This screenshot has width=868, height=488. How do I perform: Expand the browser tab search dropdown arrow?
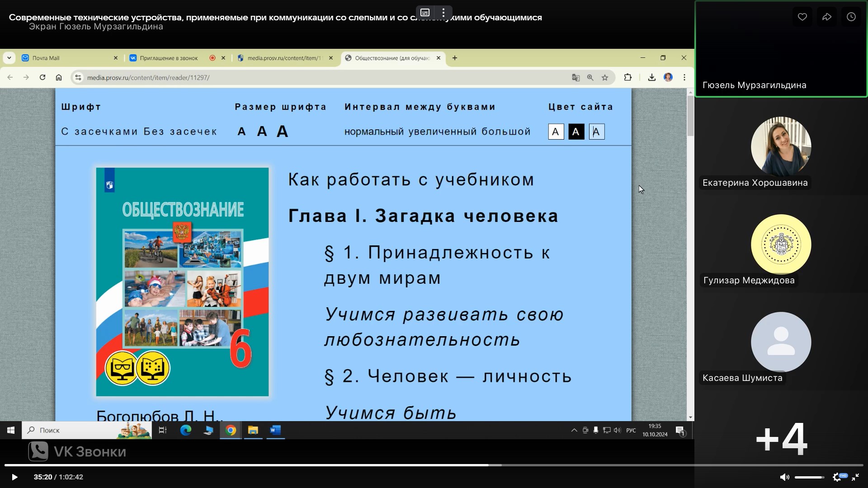click(9, 58)
